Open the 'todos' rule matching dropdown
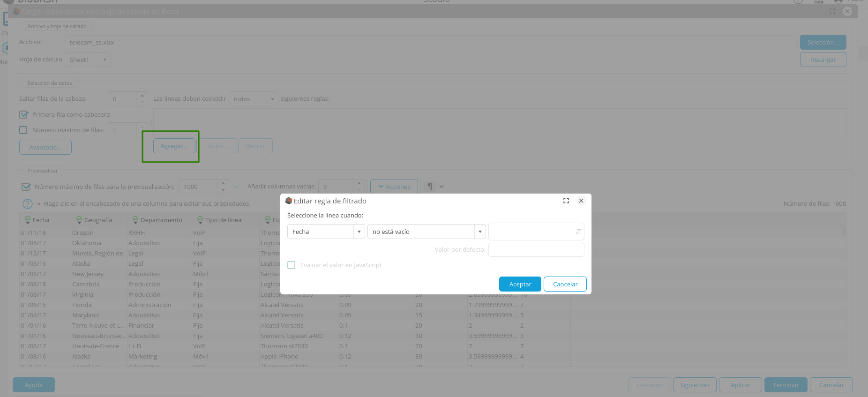The image size is (868, 397). pyautogui.click(x=272, y=99)
